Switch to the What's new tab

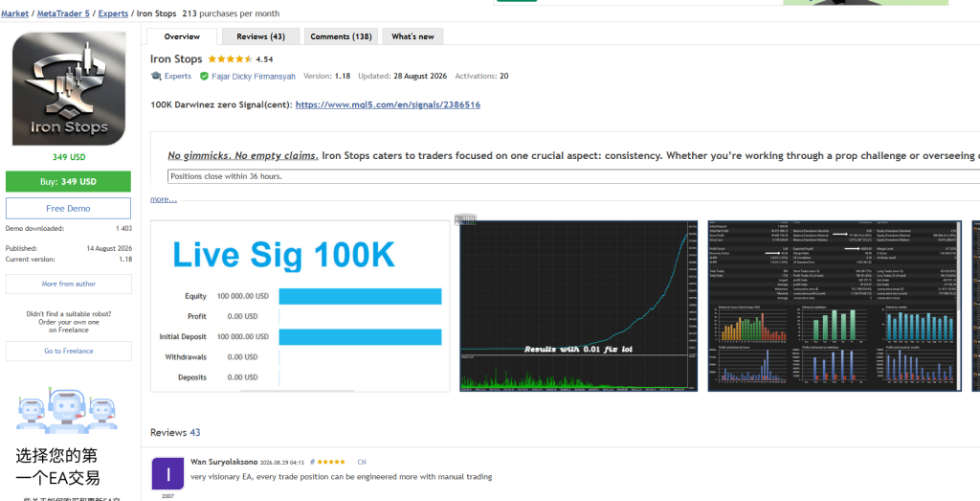(412, 36)
